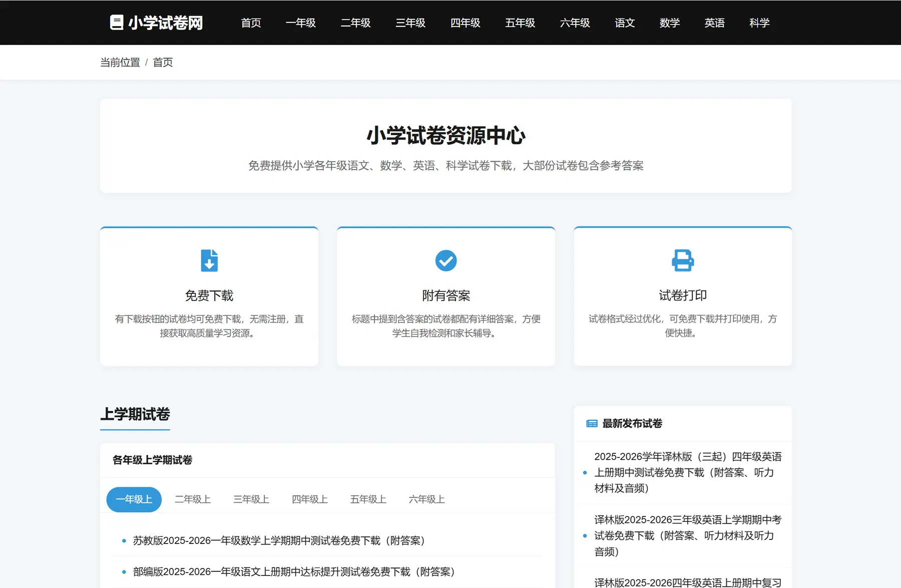Viewport: 901px width, 588px height.
Task: Switch to the 四年级上 tab
Action: 310,499
